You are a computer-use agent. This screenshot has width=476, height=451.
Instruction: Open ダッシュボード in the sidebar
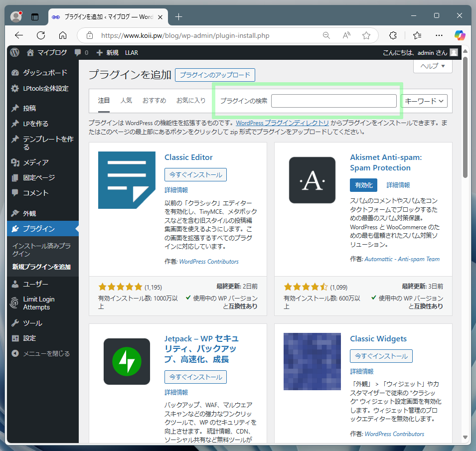pyautogui.click(x=43, y=73)
